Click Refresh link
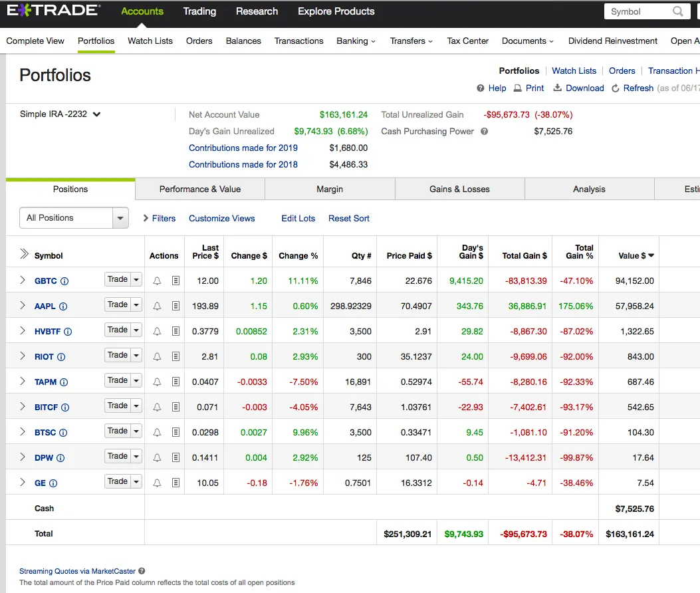 (633, 88)
